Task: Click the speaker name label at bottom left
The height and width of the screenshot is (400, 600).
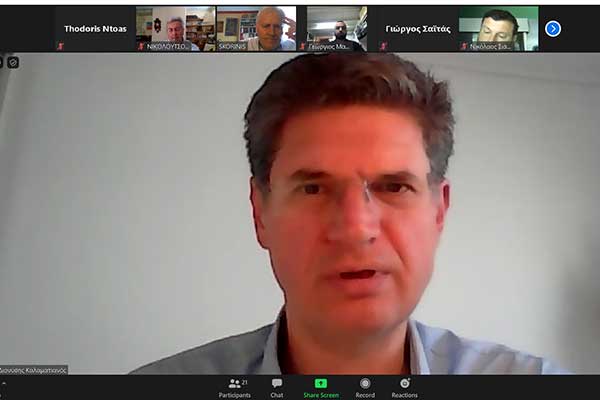Action: [x=35, y=369]
